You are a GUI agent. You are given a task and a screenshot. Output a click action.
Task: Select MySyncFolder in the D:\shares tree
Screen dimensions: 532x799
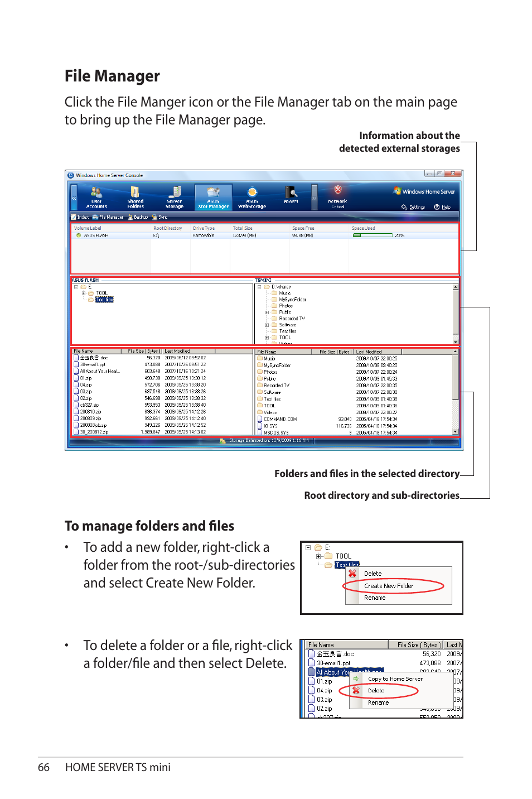point(292,300)
